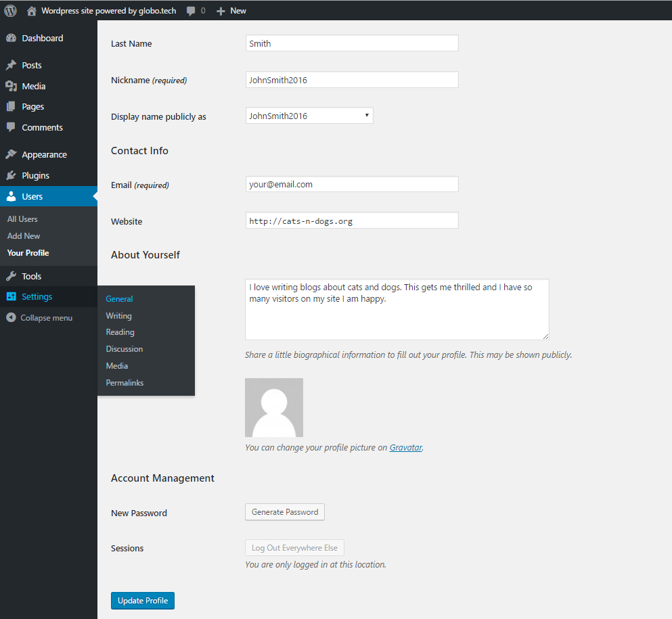Click the Generate Password button

pos(285,512)
